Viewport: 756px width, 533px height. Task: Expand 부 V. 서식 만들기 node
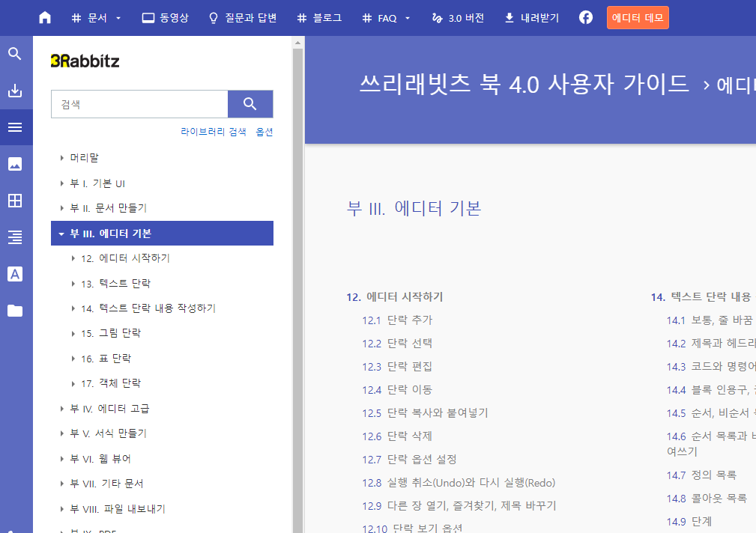click(61, 433)
